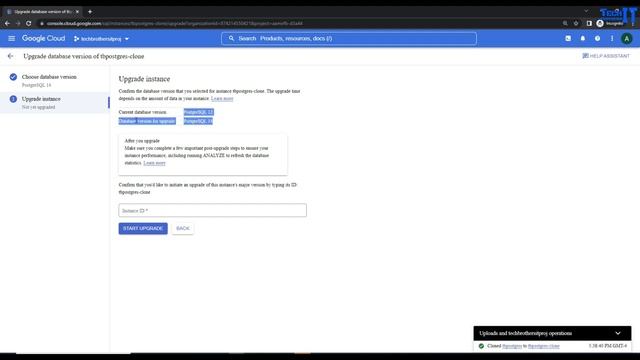Open the techbrothersitproj project selector dropdown
The image size is (640, 360).
coord(101,39)
